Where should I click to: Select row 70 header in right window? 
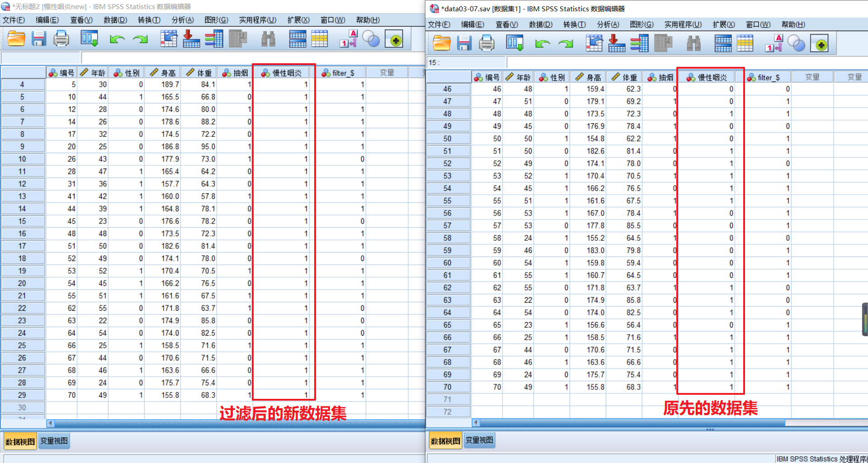[448, 387]
